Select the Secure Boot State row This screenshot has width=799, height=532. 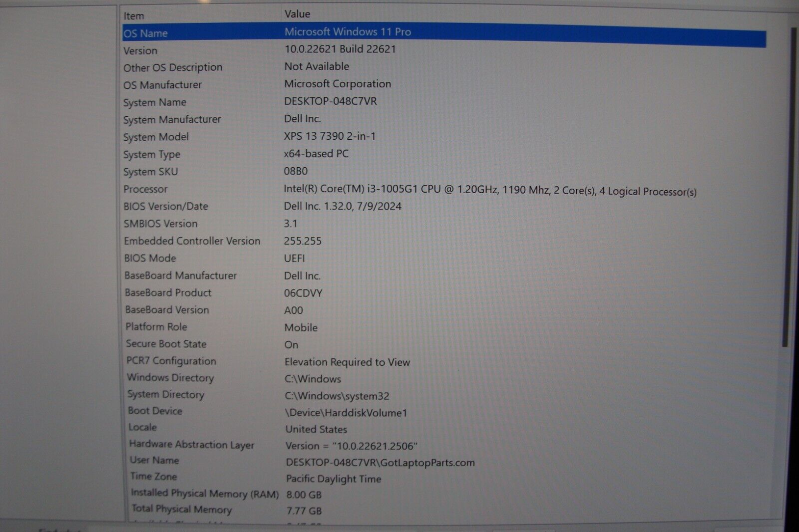tap(166, 344)
